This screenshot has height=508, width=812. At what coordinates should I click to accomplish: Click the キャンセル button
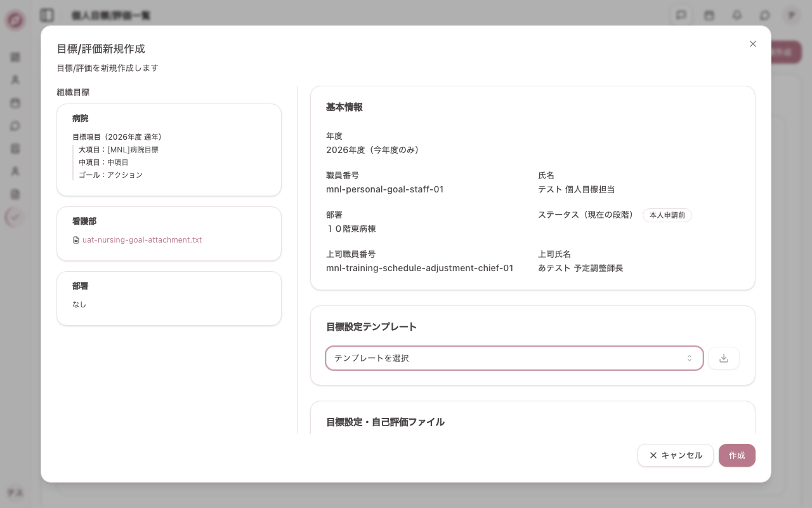(x=676, y=455)
